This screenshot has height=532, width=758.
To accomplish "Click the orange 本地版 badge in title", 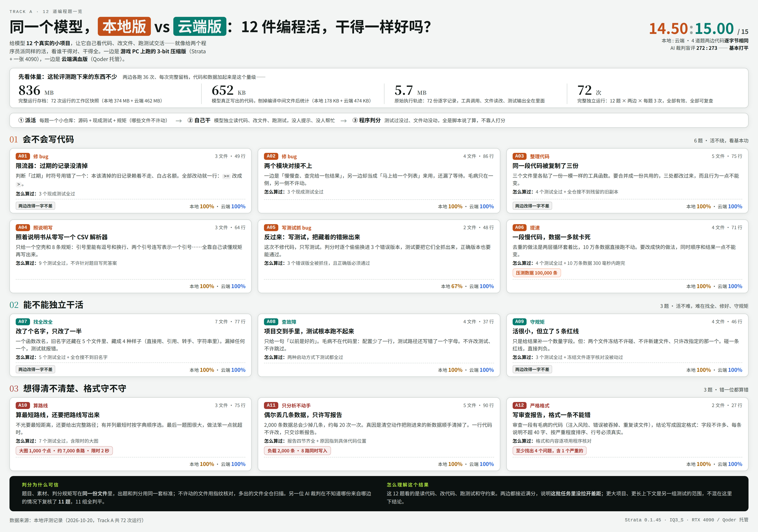I will click(124, 26).
